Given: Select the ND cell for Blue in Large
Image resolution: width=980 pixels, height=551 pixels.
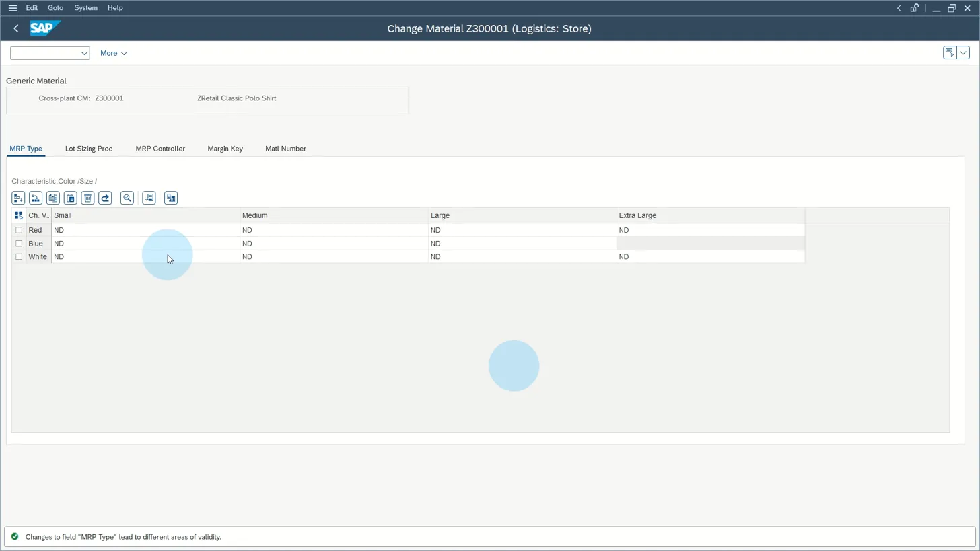Looking at the screenshot, I should tap(523, 244).
